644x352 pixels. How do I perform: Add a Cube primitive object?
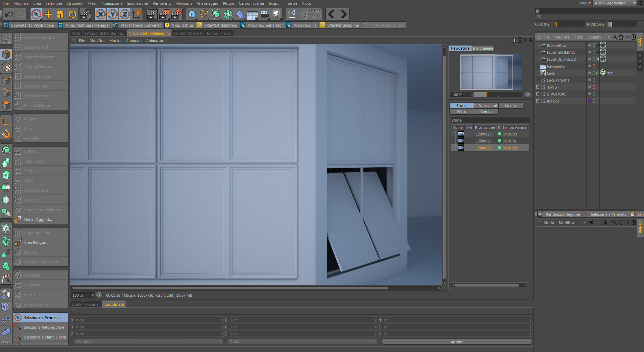192,14
